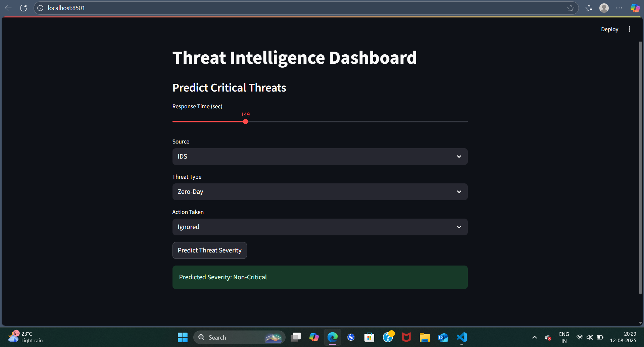
Task: Open the clock and date 20:29
Action: pyautogui.click(x=623, y=337)
